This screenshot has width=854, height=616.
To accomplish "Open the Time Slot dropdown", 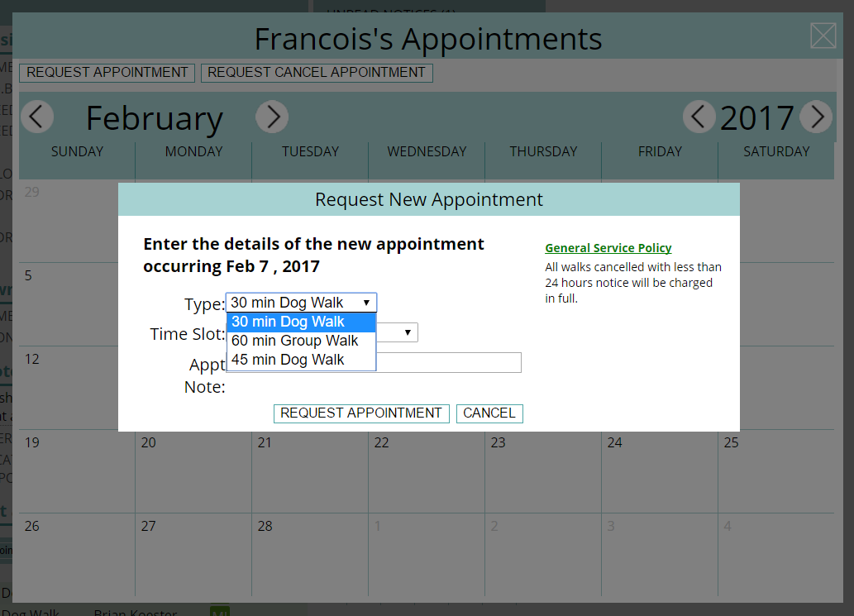I will tap(397, 332).
